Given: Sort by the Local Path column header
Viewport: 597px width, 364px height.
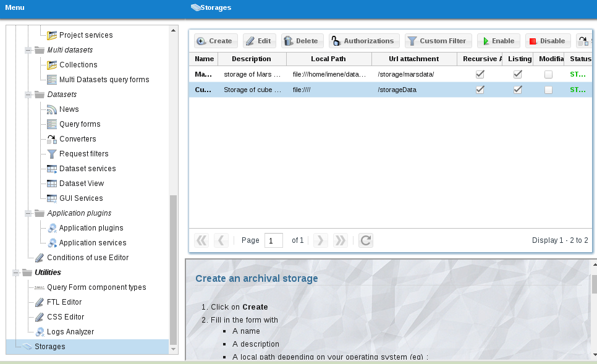Looking at the screenshot, I should (x=329, y=59).
